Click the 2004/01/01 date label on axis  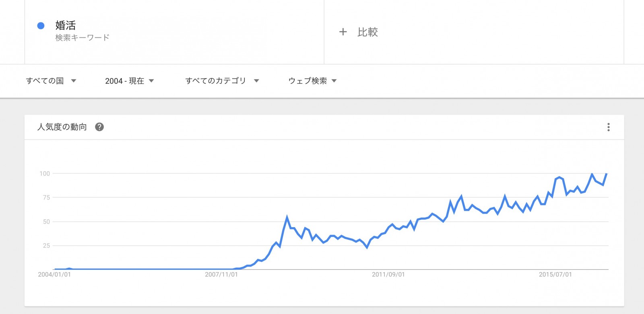tap(54, 275)
